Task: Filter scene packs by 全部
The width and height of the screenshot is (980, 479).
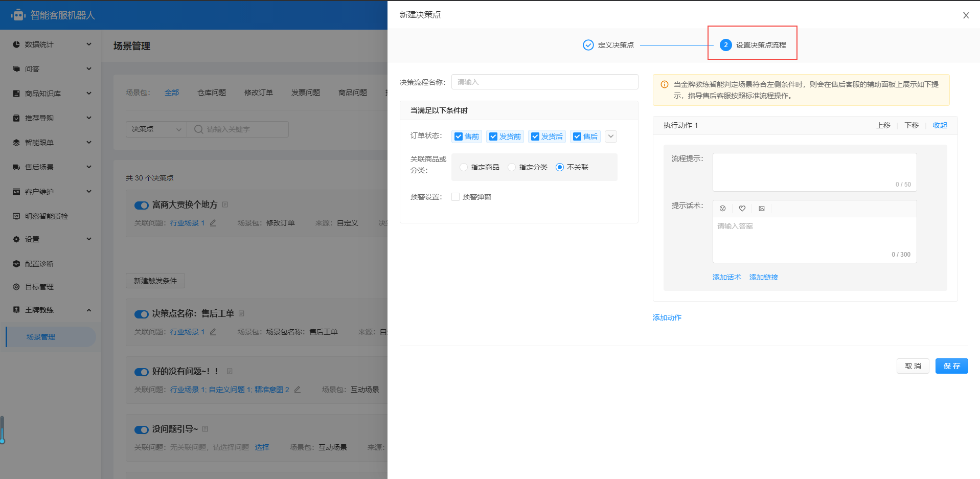Action: click(172, 93)
